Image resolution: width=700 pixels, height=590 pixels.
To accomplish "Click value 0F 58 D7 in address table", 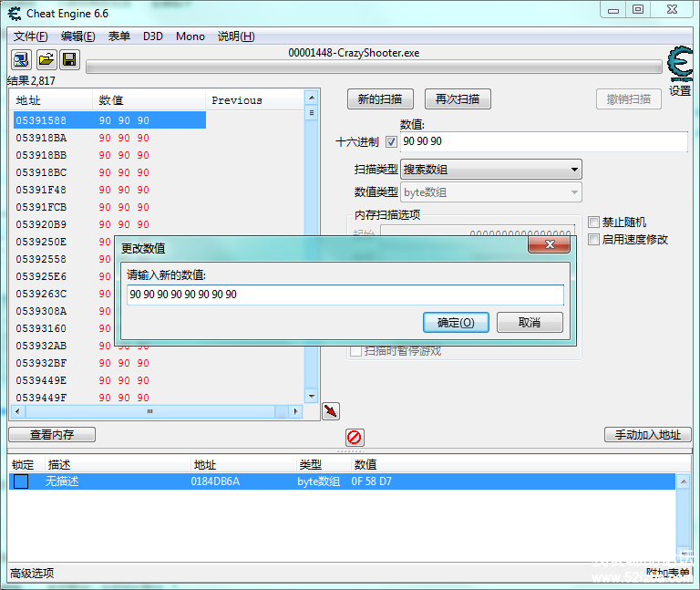I will (372, 481).
